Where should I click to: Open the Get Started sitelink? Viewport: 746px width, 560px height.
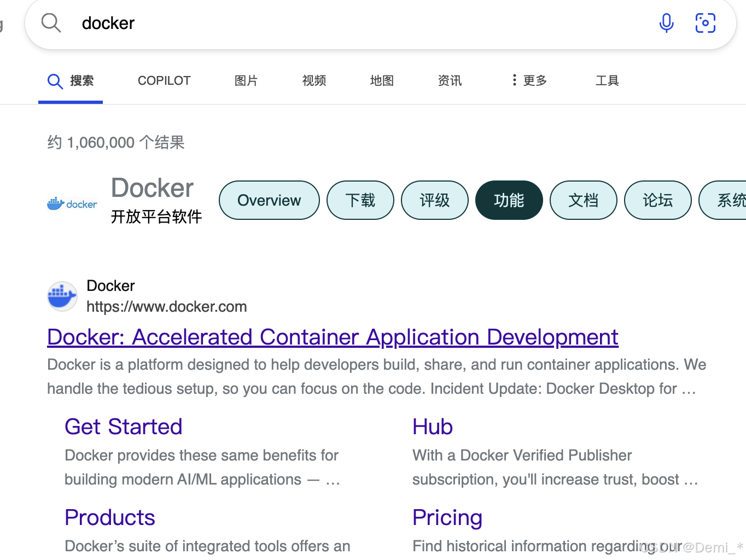tap(124, 427)
